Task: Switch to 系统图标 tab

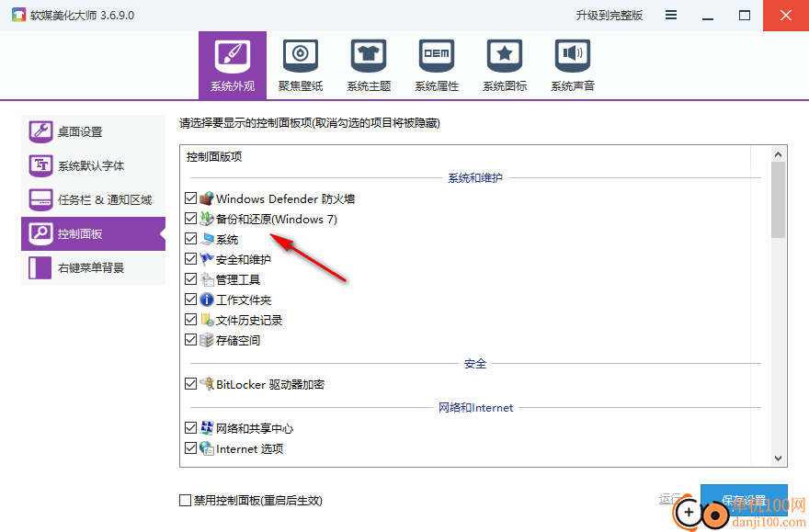Action: [x=505, y=65]
